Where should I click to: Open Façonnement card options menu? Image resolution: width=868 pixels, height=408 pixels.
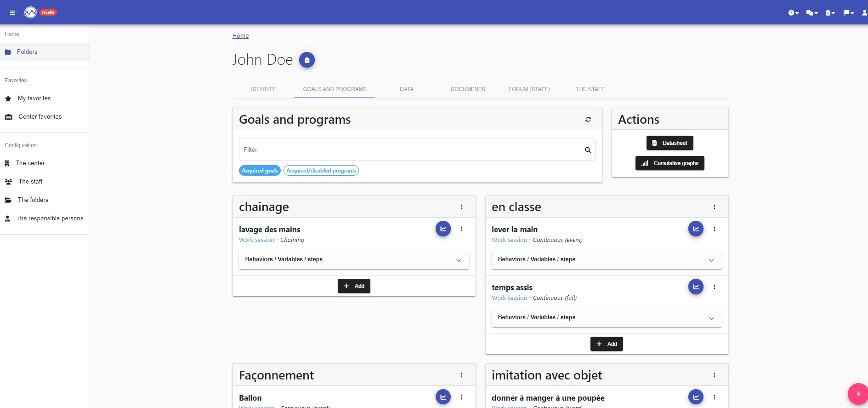point(462,375)
